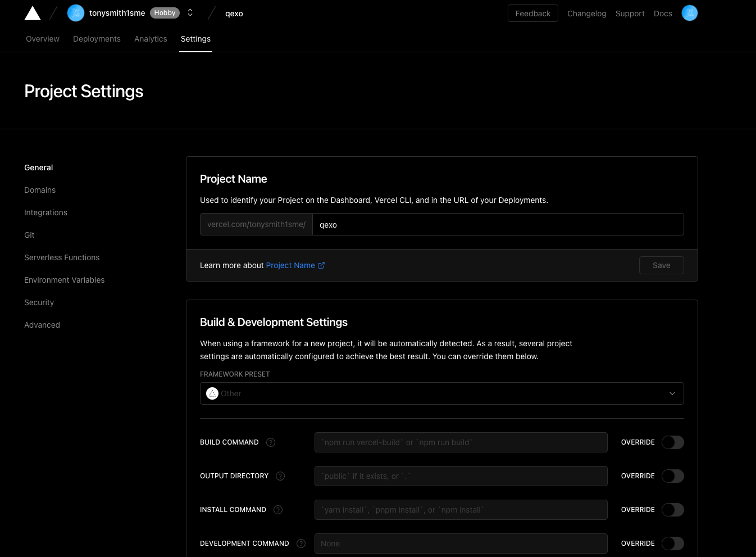Turn on the Install Command override
Image resolution: width=756 pixels, height=557 pixels.
pos(672,510)
